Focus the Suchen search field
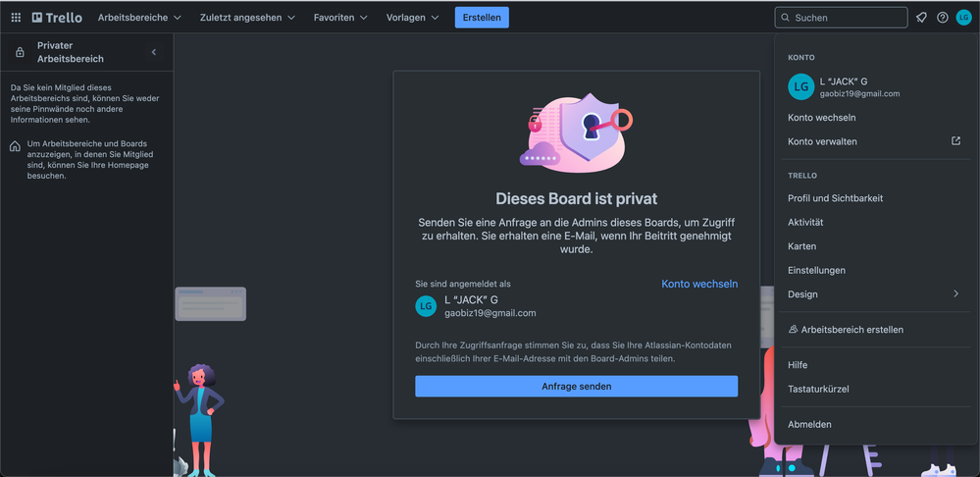 [x=842, y=18]
